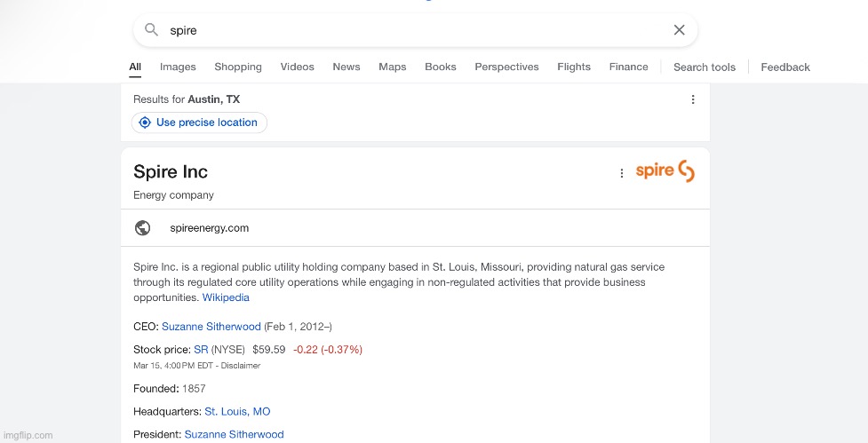This screenshot has width=868, height=443.
Task: Expand the Search tools options
Action: click(x=704, y=67)
